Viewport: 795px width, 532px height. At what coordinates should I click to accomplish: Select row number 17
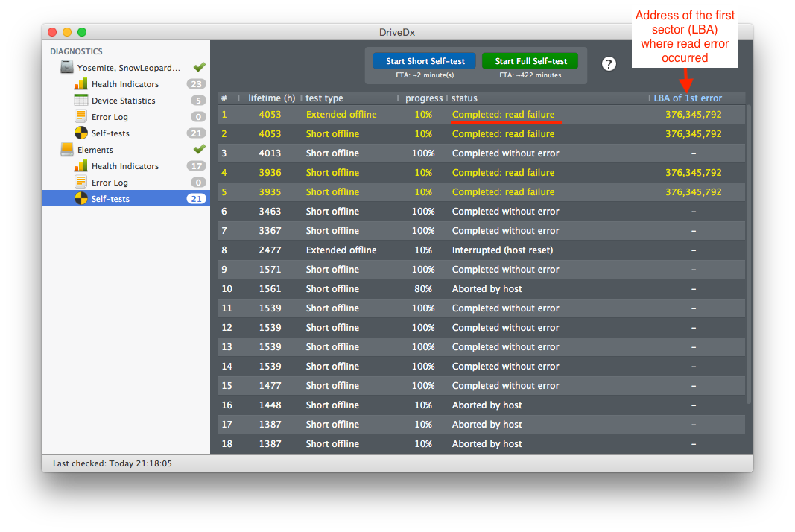[x=227, y=425]
